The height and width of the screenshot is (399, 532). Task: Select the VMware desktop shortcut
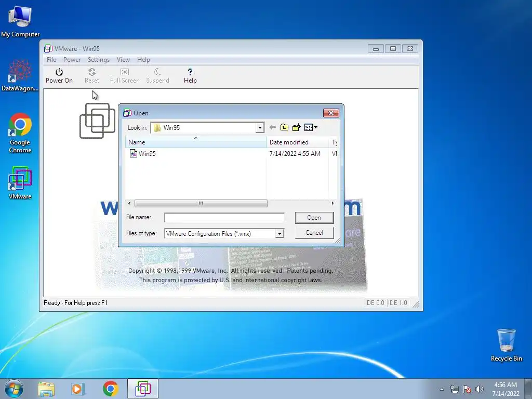coord(20,182)
